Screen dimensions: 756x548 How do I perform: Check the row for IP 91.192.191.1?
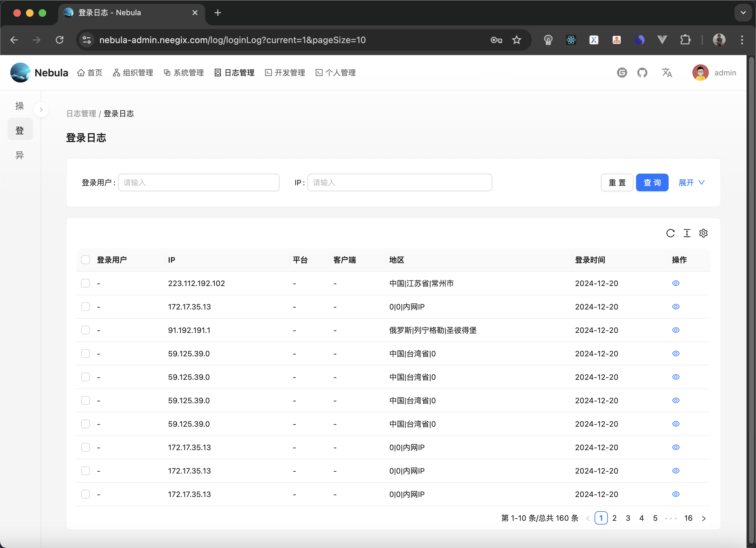(x=85, y=330)
